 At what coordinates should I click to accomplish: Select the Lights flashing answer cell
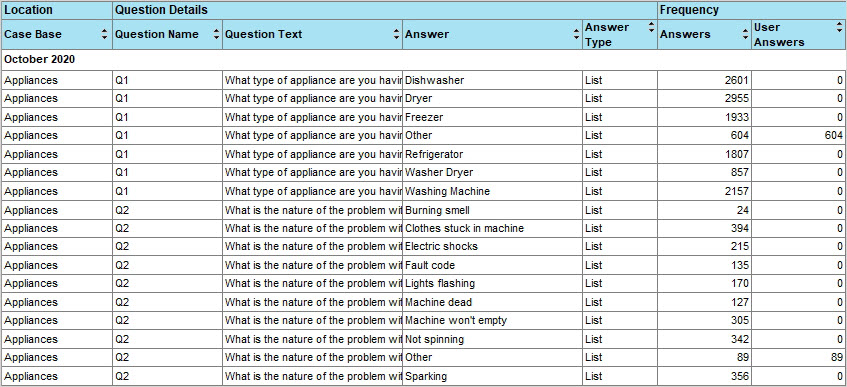[x=492, y=283]
